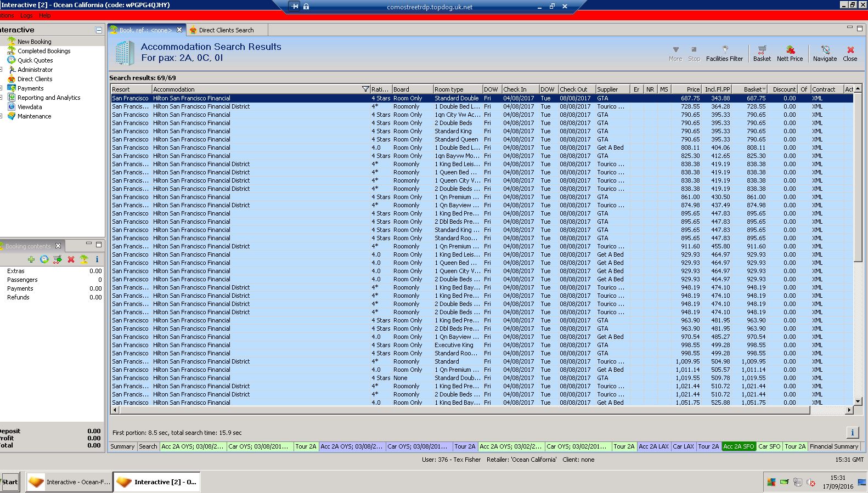
Task: Expand the Maintenance tree node
Action: pos(2,116)
